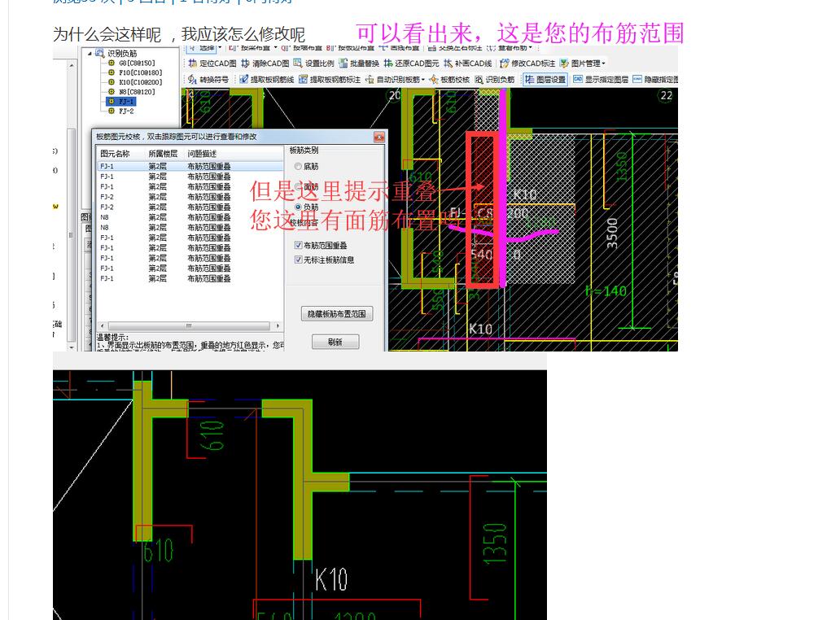Image resolution: width=840 pixels, height=620 pixels.
Task: Select the 负筋 radio button
Action: (x=299, y=207)
